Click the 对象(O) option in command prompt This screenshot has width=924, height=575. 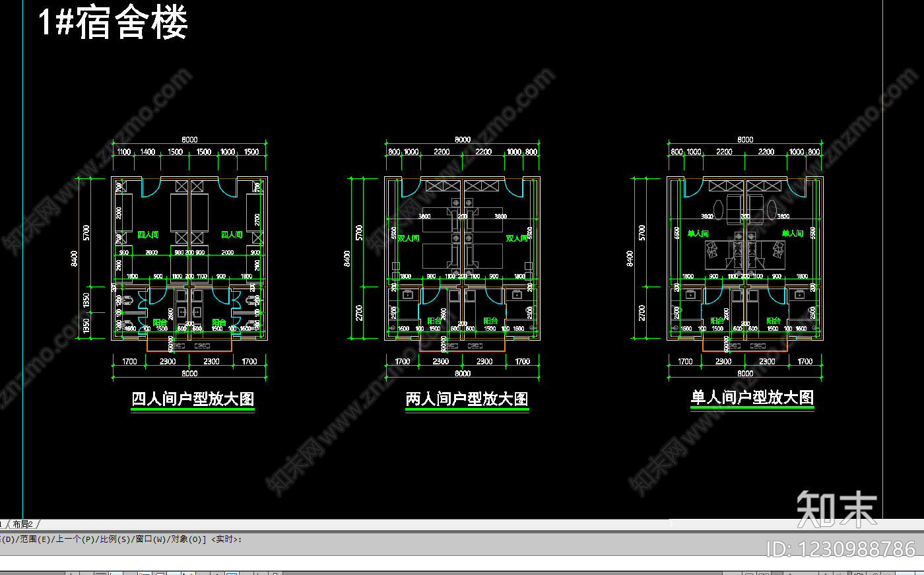pyautogui.click(x=188, y=539)
